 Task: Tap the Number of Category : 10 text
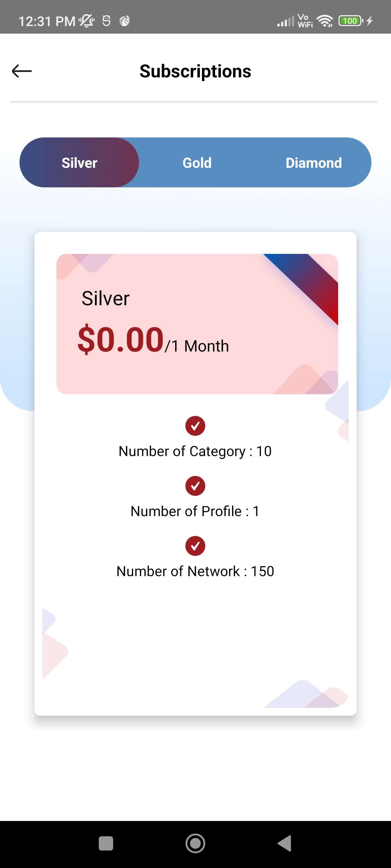[x=195, y=451]
